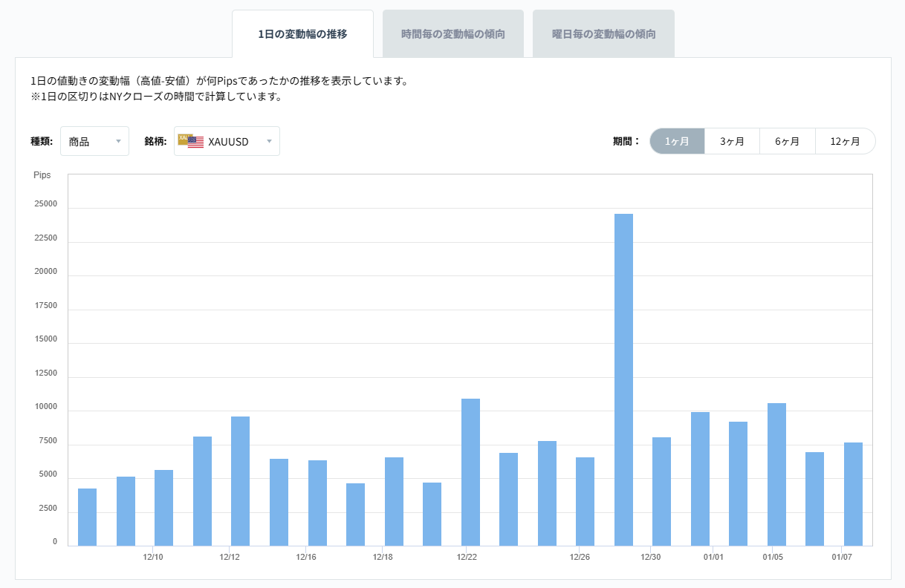Click the 12/10 date label on x-axis

[154, 555]
